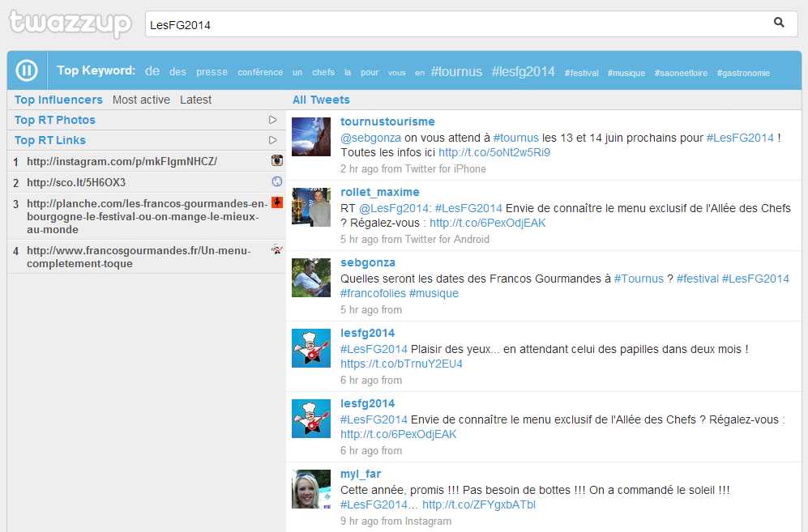Click the 'Top Keyword:' label
This screenshot has height=532, width=808.
[x=96, y=70]
